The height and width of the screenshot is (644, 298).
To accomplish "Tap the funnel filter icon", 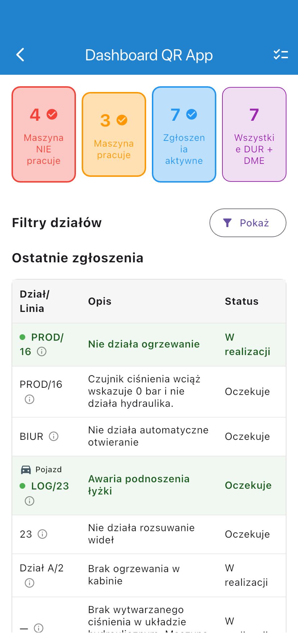I will (227, 223).
